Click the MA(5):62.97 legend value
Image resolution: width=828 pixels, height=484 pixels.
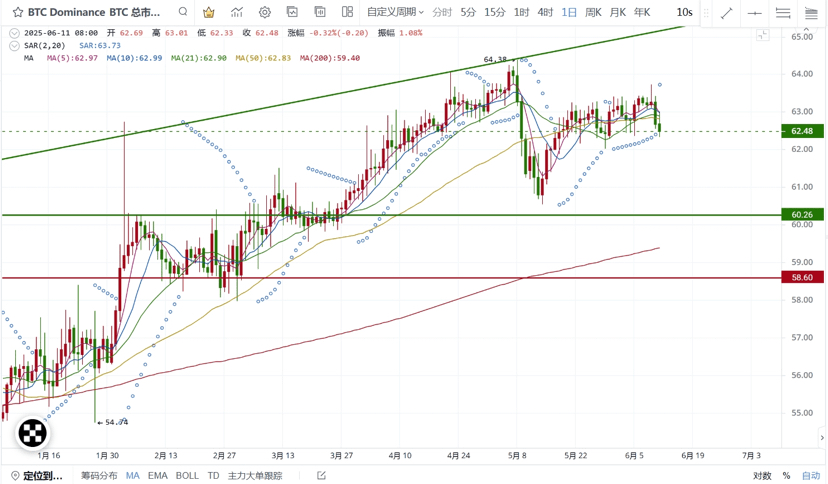pyautogui.click(x=72, y=58)
